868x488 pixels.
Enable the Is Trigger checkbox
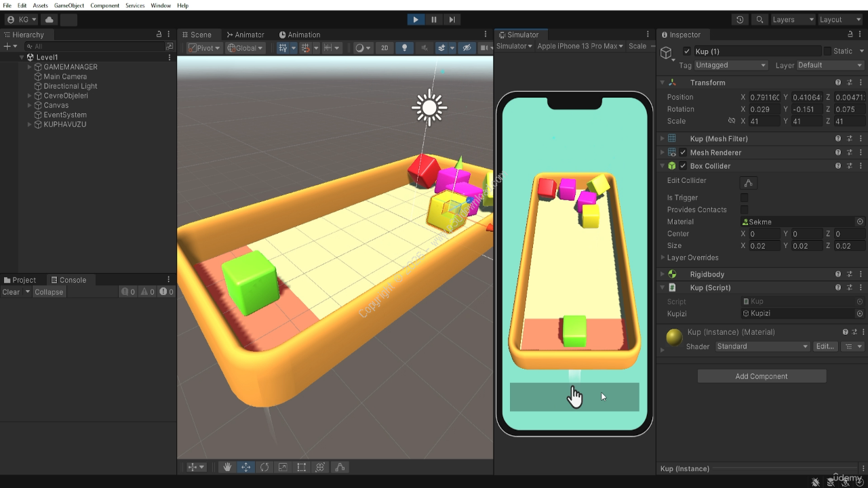744,198
